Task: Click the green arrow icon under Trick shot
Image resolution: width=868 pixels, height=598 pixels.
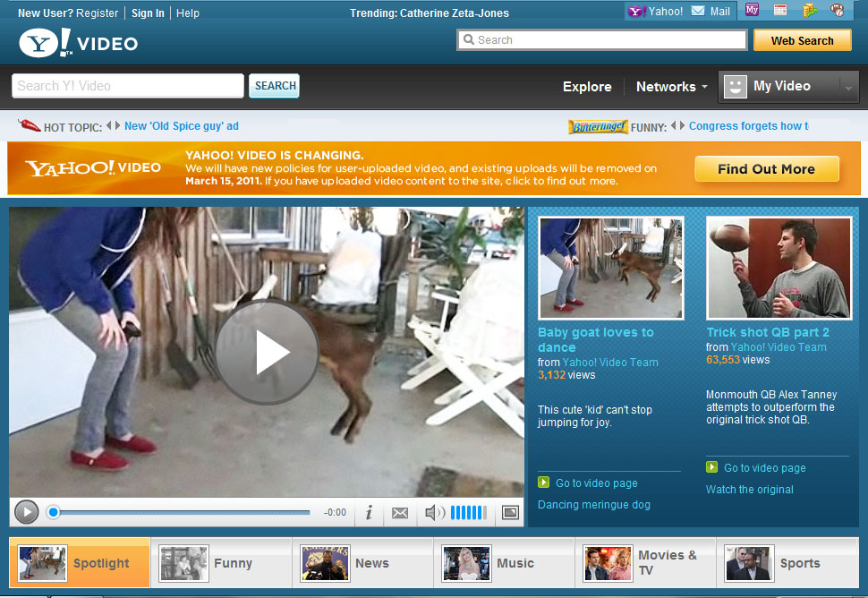Action: click(712, 466)
